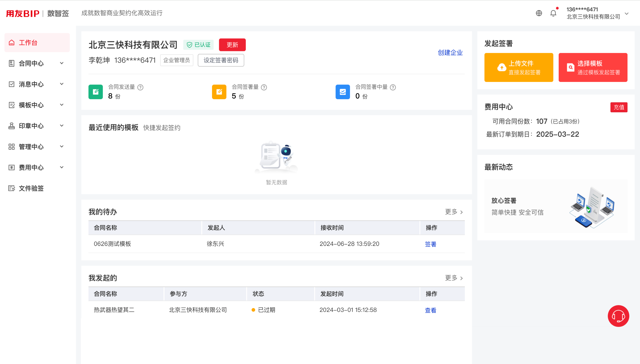This screenshot has height=364, width=640.
Task: Expand the 模板中心 chevron
Action: [x=62, y=105]
